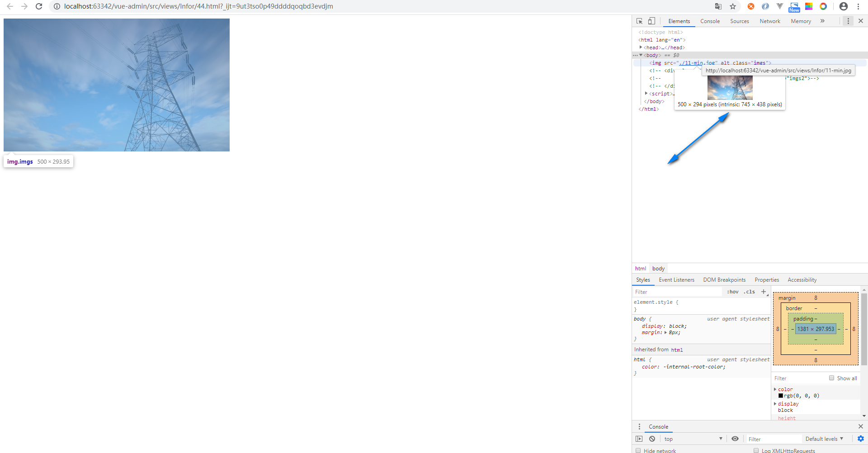Image resolution: width=868 pixels, height=453 pixels.
Task: Open the extension marked New
Action: click(794, 7)
